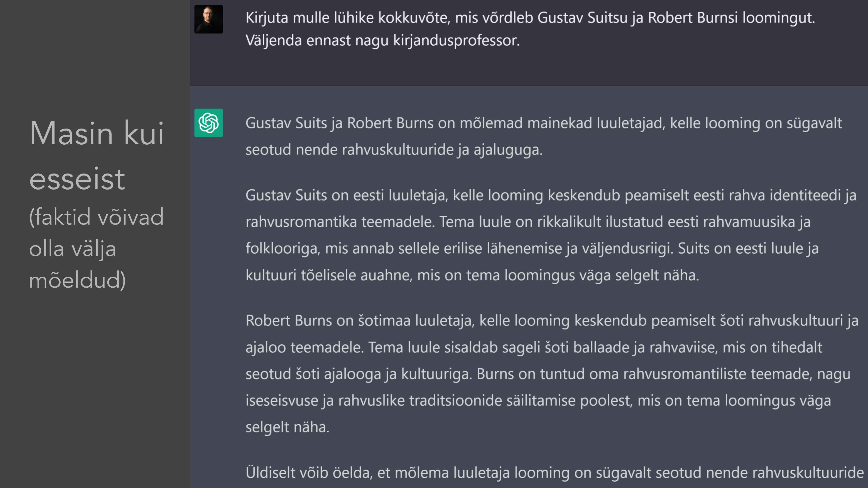The image size is (868, 488).
Task: Click the word 'ajaluguga.' in the first paragraph
Action: pos(508,150)
